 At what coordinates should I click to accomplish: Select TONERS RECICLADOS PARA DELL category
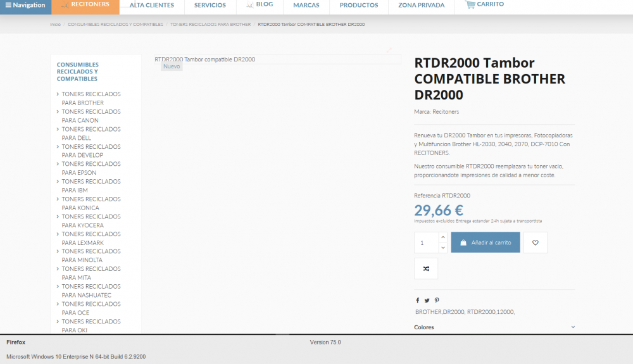[91, 134]
